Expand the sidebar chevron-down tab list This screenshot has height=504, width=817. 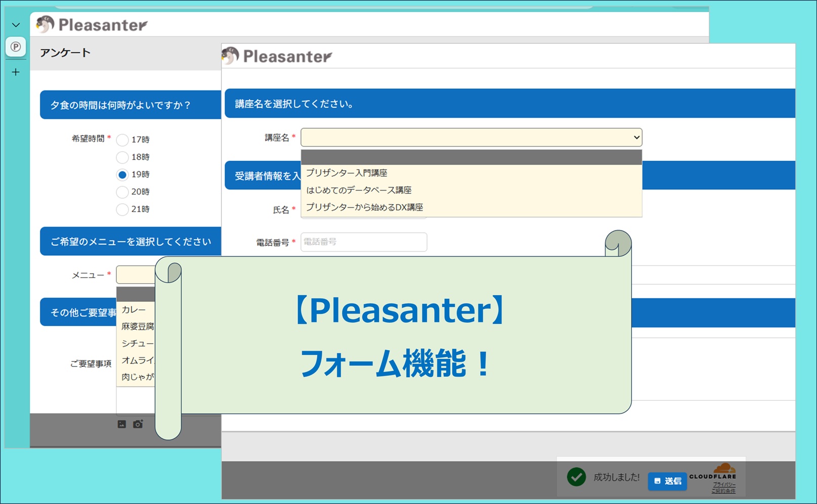point(16,25)
